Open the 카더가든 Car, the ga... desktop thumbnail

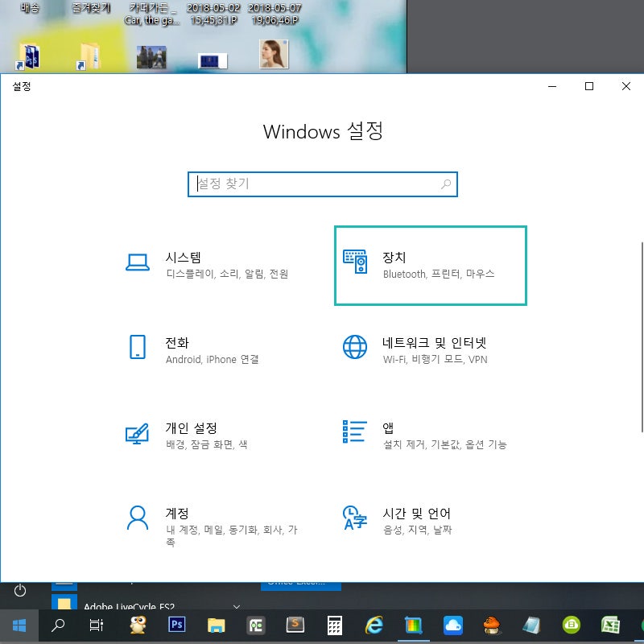(151, 56)
